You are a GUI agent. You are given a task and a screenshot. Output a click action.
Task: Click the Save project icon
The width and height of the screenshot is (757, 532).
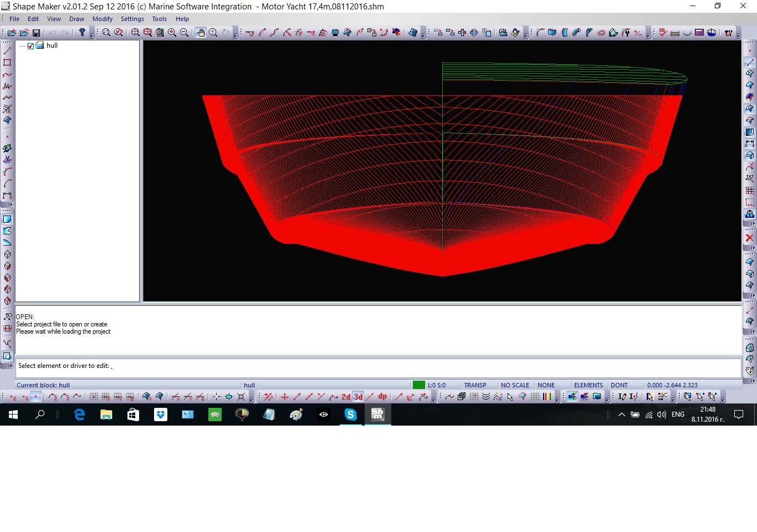click(x=37, y=33)
